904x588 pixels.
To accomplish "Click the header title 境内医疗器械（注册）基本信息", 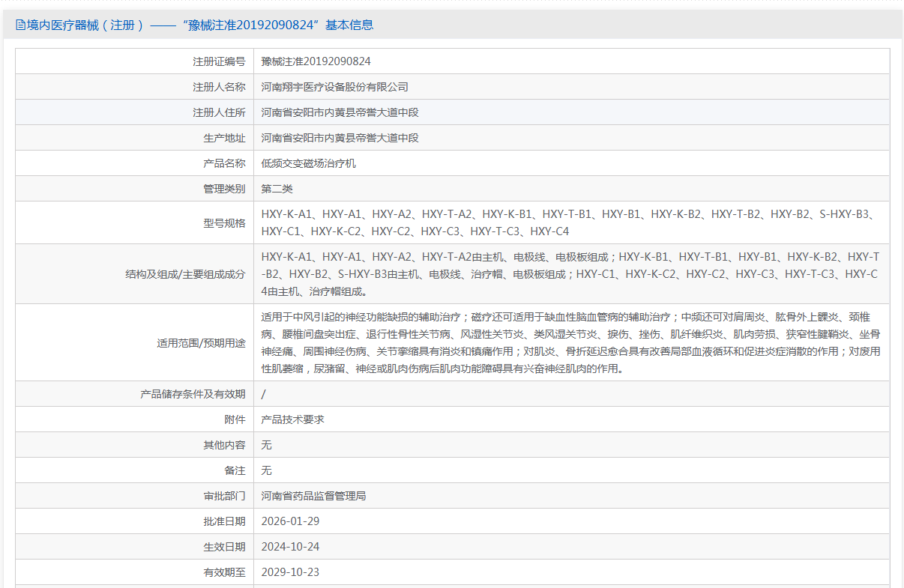I will (x=200, y=25).
